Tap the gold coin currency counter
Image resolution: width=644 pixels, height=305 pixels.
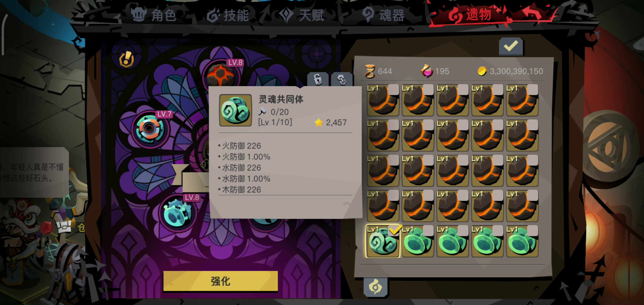pyautogui.click(x=510, y=71)
